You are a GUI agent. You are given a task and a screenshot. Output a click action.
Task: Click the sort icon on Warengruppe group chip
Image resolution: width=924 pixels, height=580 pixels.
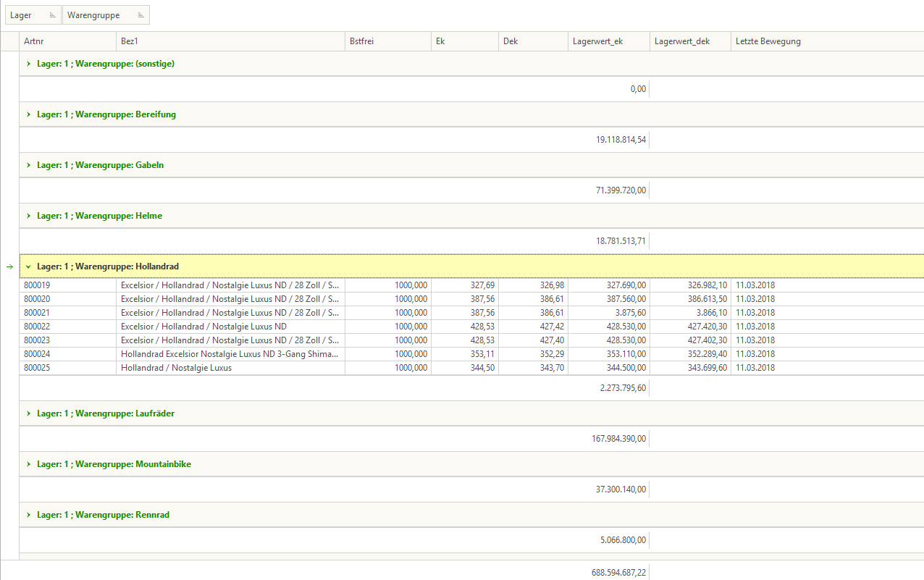coord(142,15)
